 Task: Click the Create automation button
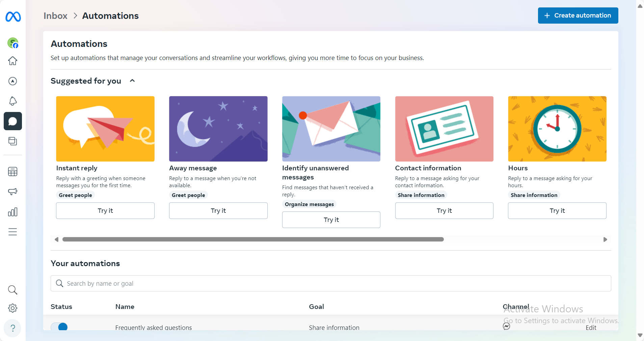578,16
